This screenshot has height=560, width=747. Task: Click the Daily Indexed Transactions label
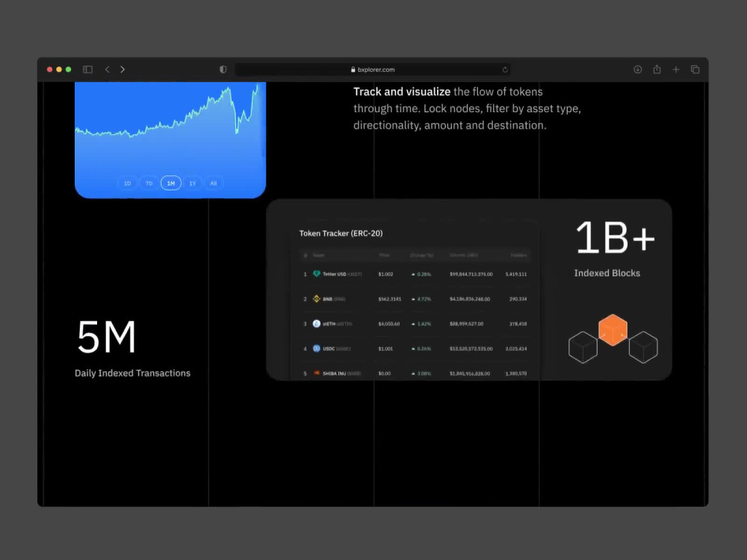[x=132, y=373]
